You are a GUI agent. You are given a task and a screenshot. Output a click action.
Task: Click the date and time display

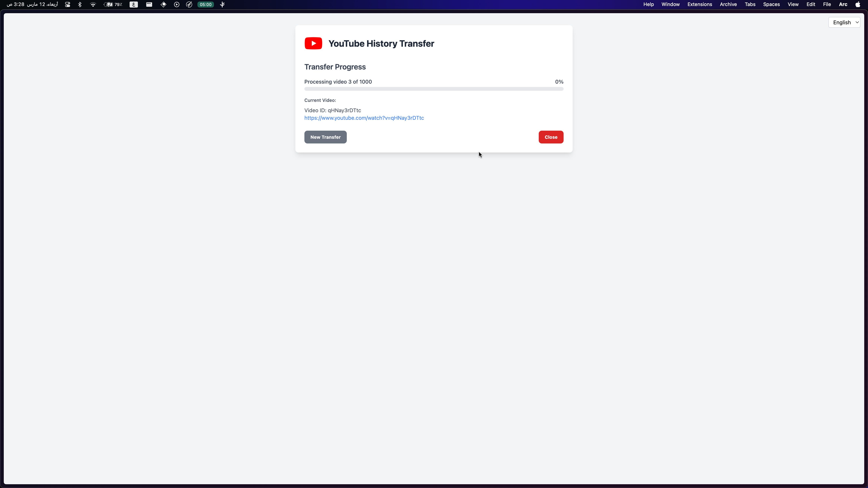(x=32, y=4)
